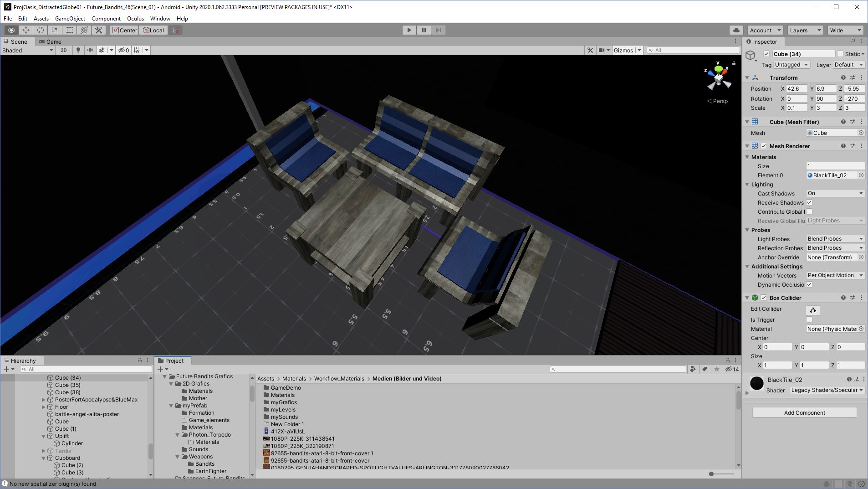Open the Assets menu

coord(41,19)
